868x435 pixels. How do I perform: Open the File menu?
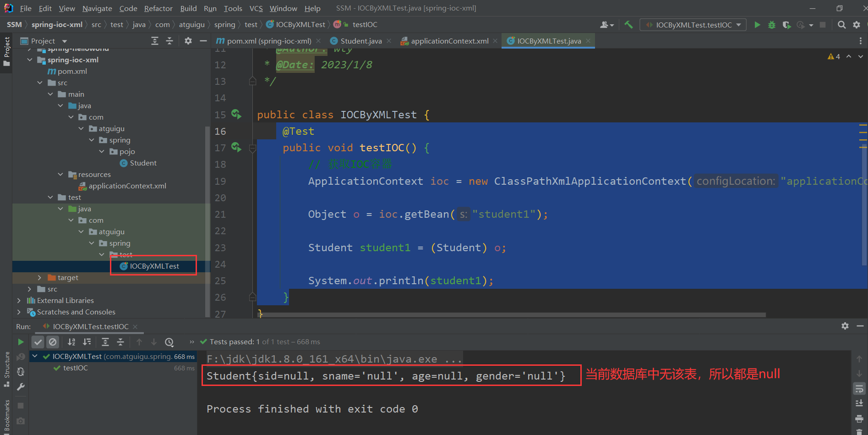click(x=26, y=8)
